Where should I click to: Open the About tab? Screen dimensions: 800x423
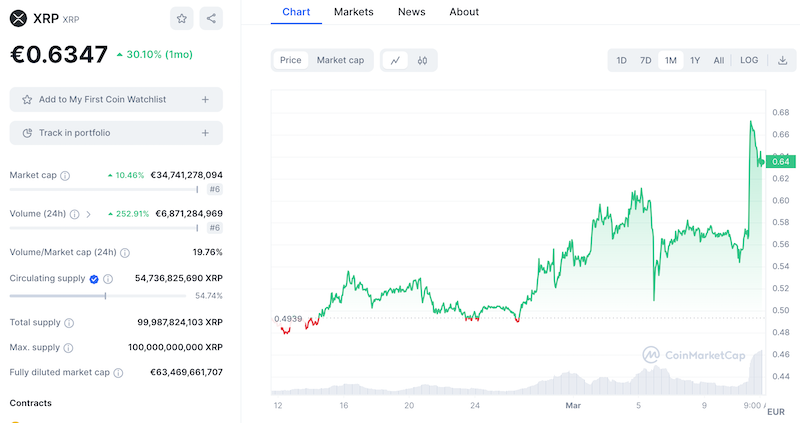click(464, 12)
